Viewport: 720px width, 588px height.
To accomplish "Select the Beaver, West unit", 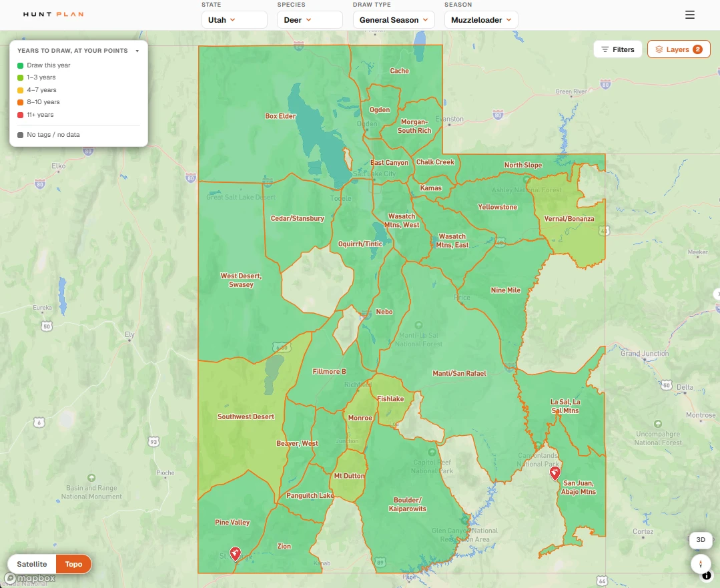I will (297, 443).
